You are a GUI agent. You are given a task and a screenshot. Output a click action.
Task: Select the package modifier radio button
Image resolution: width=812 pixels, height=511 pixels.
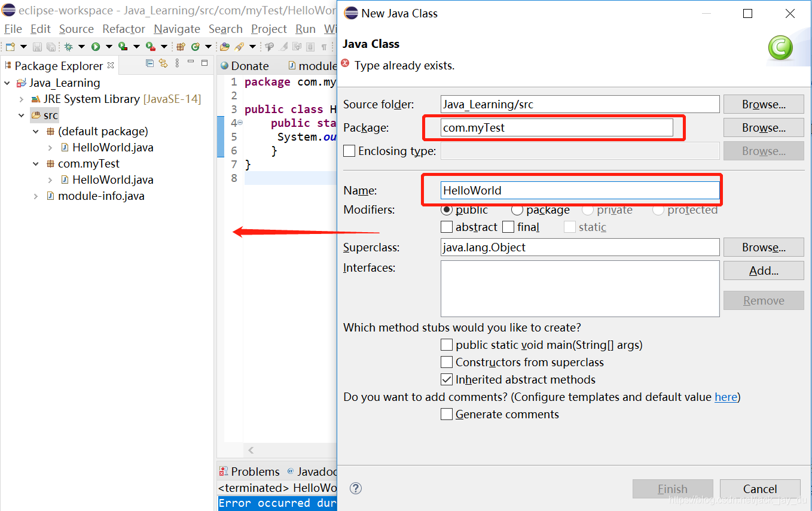[x=517, y=210]
